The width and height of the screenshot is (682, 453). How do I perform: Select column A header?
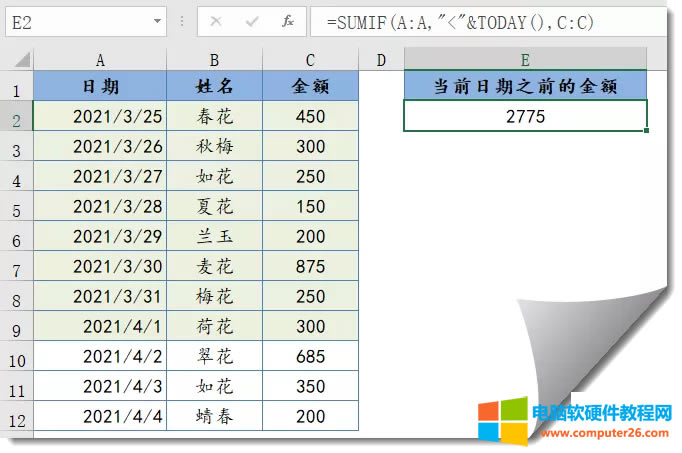(x=100, y=61)
